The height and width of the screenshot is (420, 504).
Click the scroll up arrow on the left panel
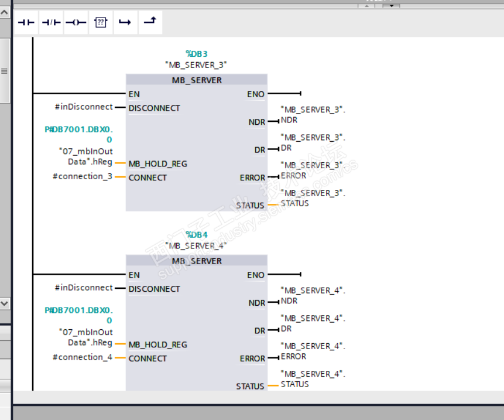click(5, 12)
